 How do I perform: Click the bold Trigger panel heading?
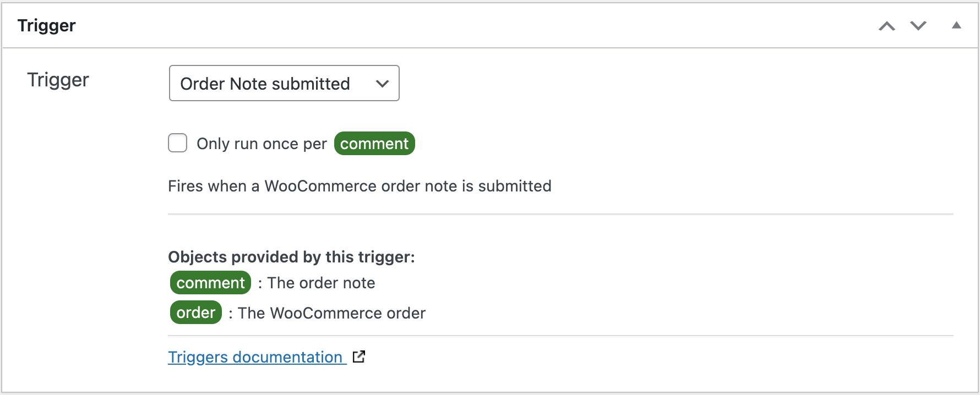point(47,25)
